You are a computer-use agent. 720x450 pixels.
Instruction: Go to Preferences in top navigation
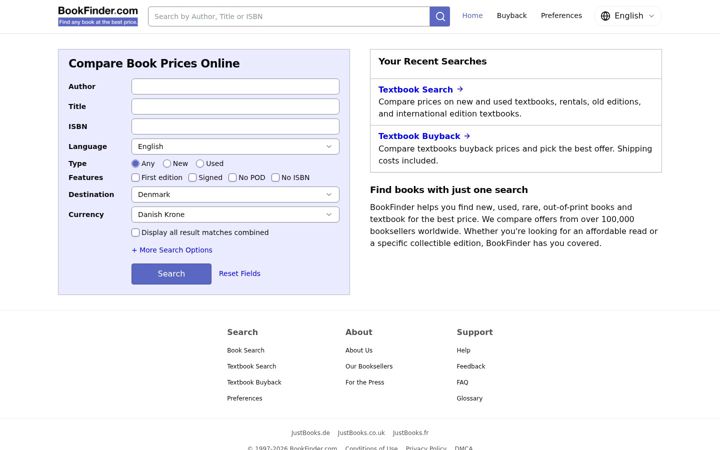click(x=561, y=16)
